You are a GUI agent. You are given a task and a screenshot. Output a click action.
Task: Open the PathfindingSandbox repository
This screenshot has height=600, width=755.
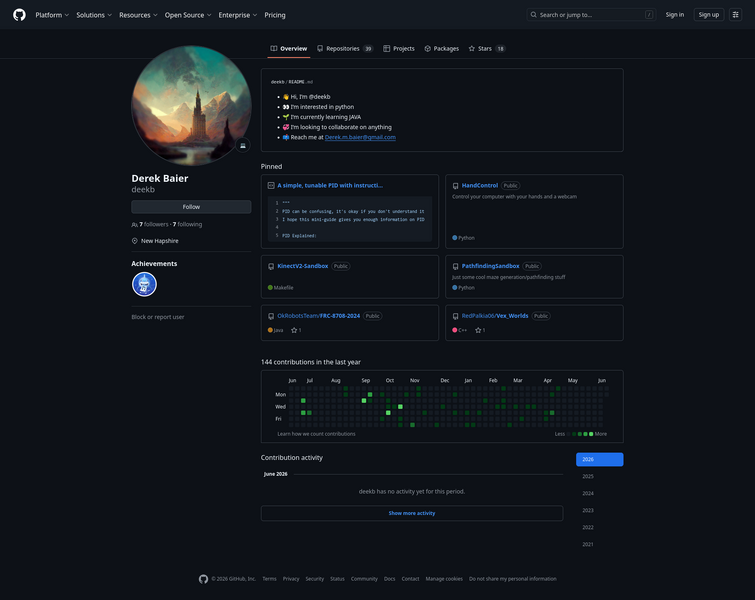[x=490, y=266]
